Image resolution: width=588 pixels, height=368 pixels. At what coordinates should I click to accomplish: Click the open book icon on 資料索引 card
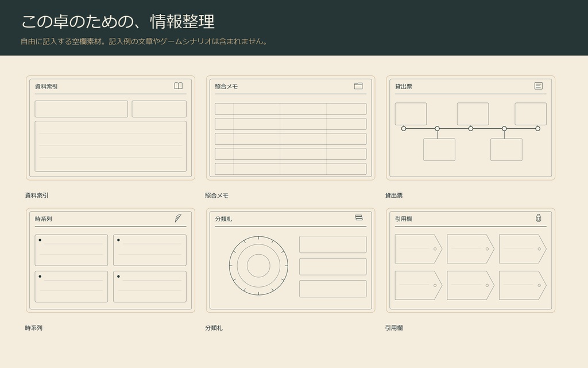(x=179, y=86)
